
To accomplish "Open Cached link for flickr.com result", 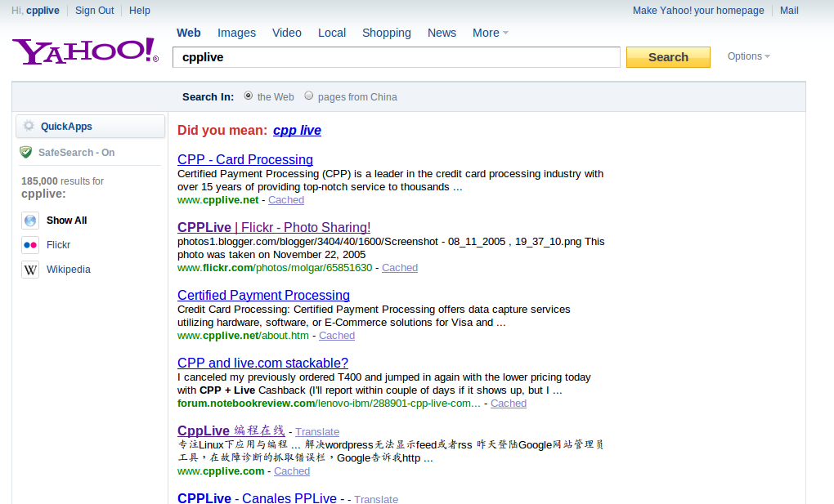I will 400,268.
